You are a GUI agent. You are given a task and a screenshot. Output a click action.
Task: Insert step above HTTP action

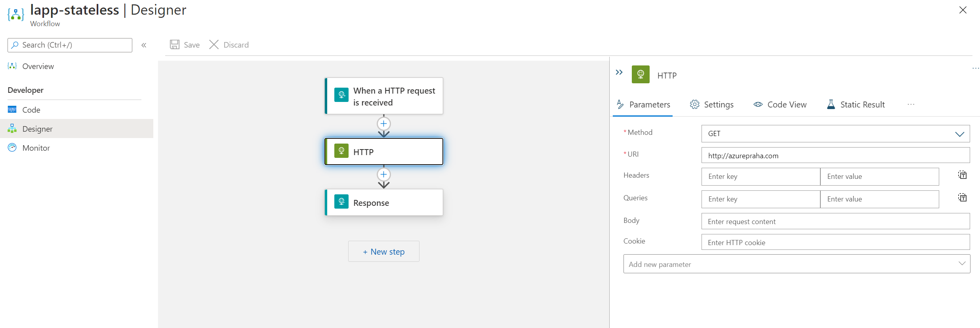click(x=383, y=124)
